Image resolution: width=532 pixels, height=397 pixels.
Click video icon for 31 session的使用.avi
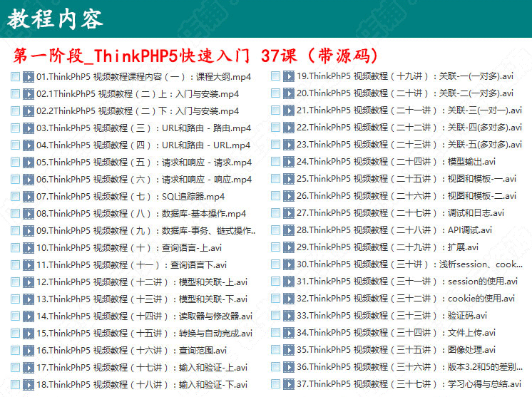coord(289,282)
